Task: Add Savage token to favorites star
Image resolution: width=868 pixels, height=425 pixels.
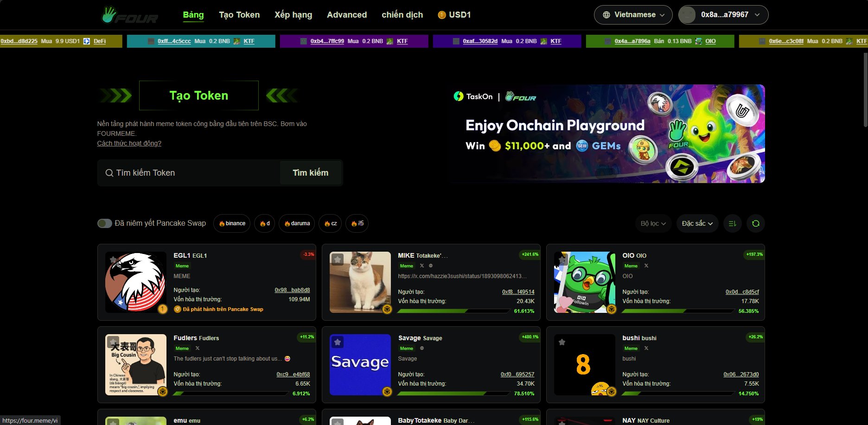Action: pyautogui.click(x=338, y=342)
